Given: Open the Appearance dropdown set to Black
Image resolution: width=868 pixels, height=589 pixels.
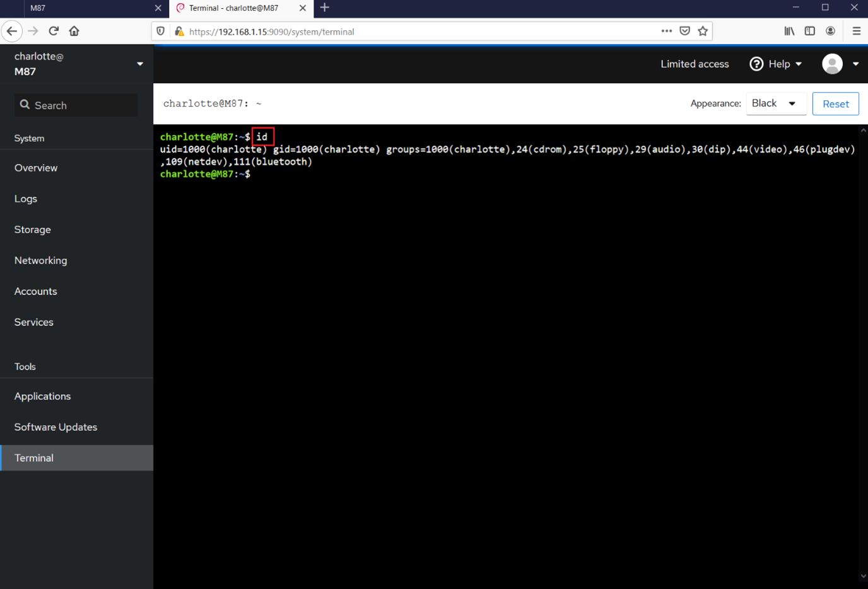Looking at the screenshot, I should point(775,103).
